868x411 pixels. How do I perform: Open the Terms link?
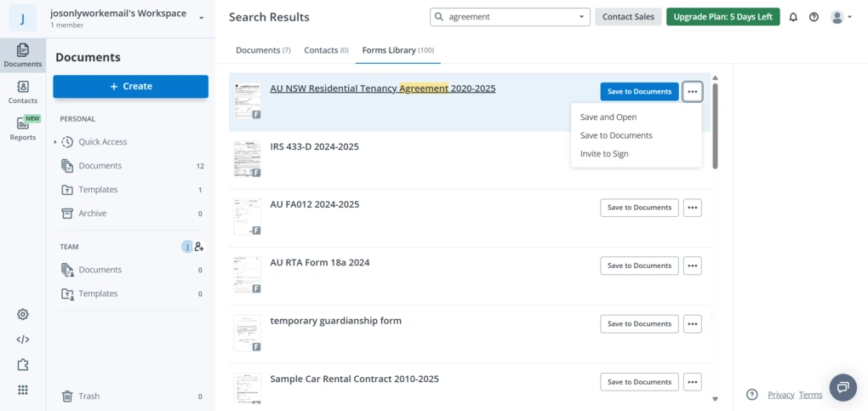[810, 395]
